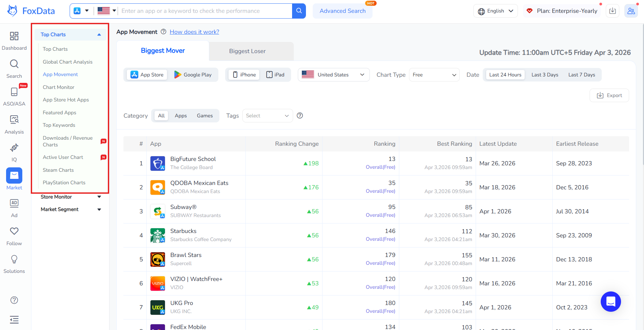Click the blue search magnifier button

pos(299,11)
